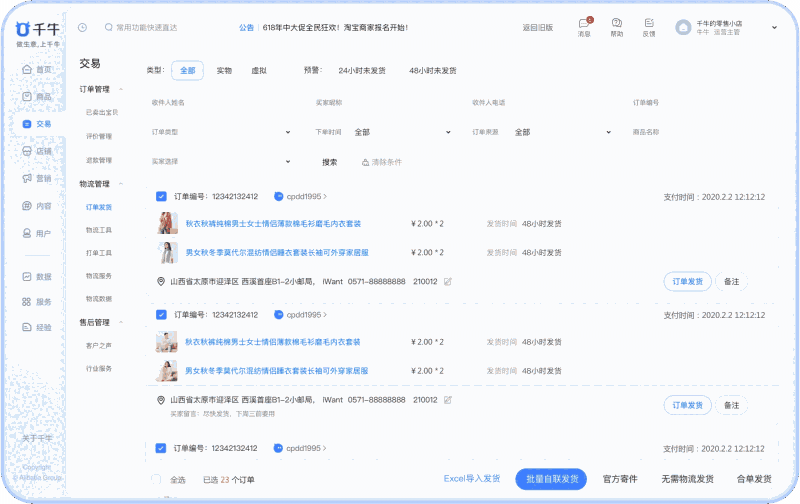
Task: Collapse the 订单管理 section
Action: (121, 89)
